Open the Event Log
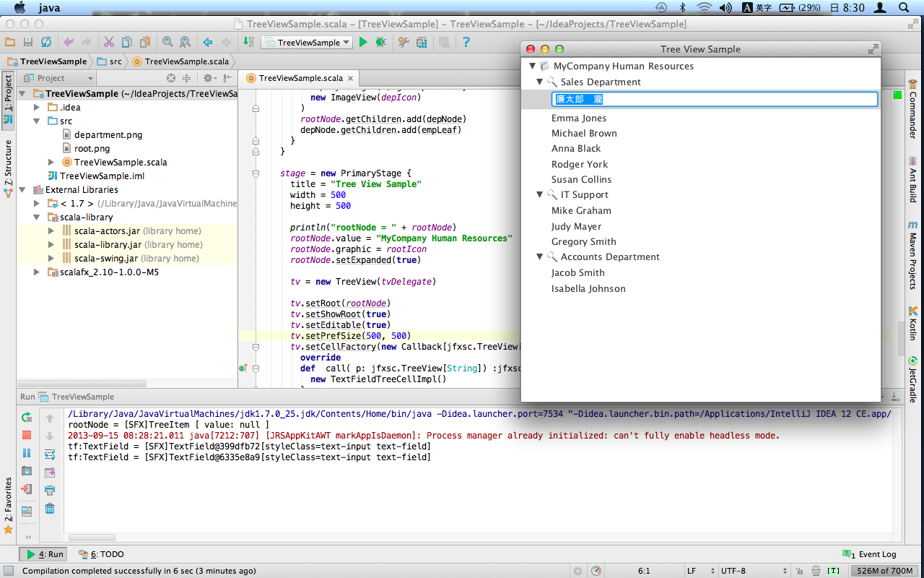This screenshot has height=578, width=924. (870, 554)
